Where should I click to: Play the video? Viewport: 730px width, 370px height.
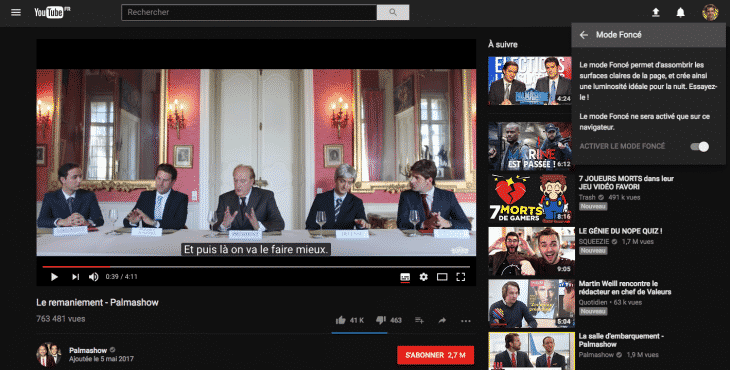[x=54, y=277]
